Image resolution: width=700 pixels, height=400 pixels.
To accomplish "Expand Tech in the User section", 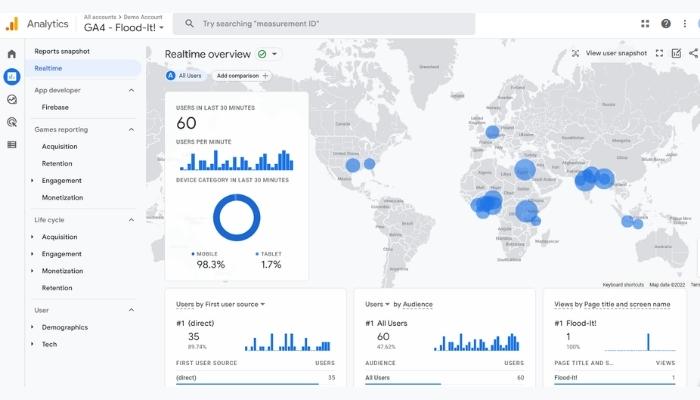I will pos(32,344).
